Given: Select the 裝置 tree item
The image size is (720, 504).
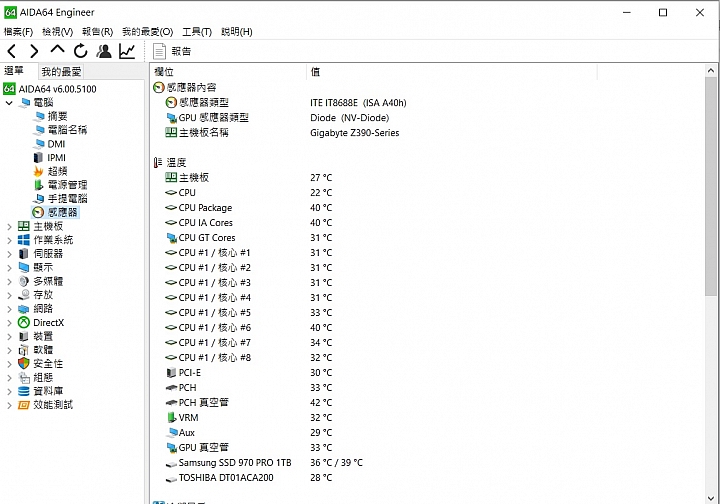Looking at the screenshot, I should [x=43, y=336].
